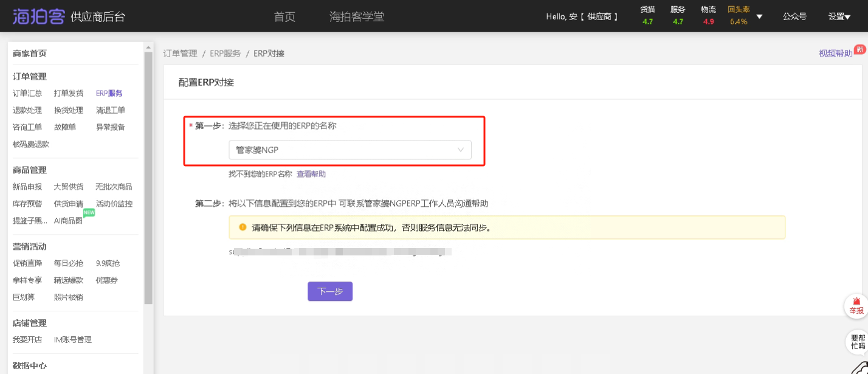Open IM账号管理 page
868x374 pixels.
pyautogui.click(x=73, y=340)
